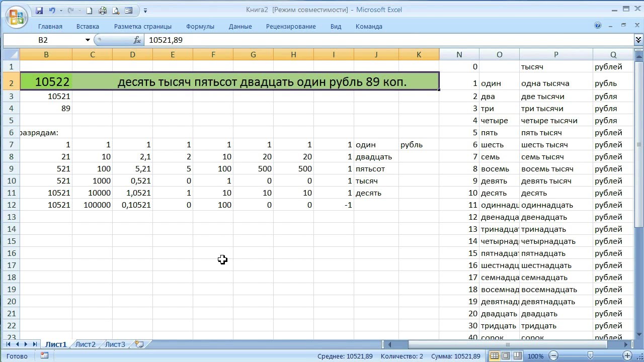Open the undo history dropdown arrow
644x362 pixels.
61,10
